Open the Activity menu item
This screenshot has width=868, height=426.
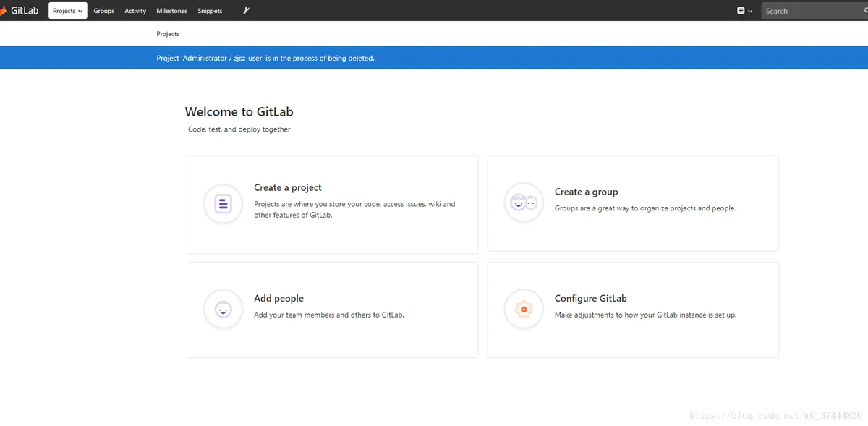click(x=135, y=11)
